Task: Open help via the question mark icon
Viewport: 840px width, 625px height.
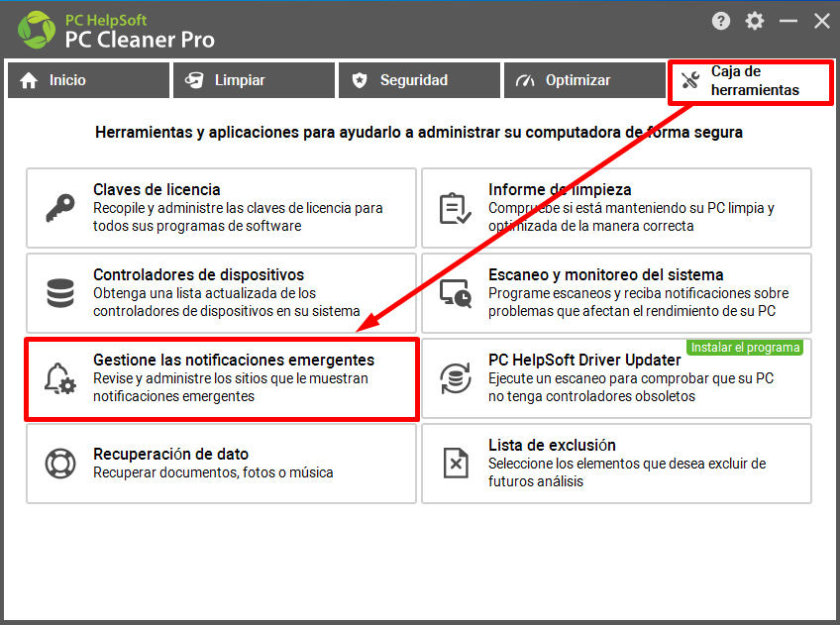Action: (x=720, y=22)
